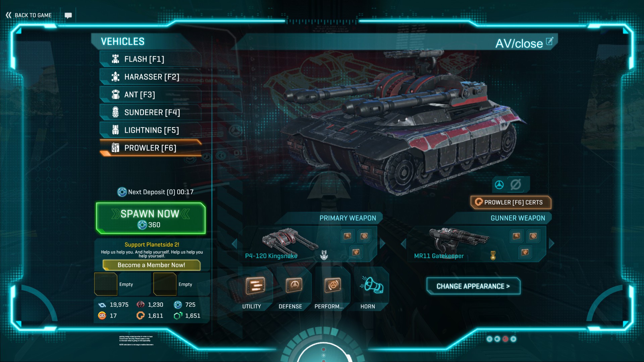Open the Defense slot icon
This screenshot has width=644, height=362.
point(294,286)
